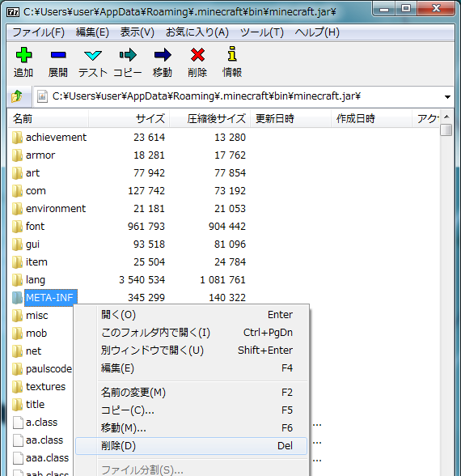
Task: Open the ヘルプ(H) menu
Action: pos(317,32)
